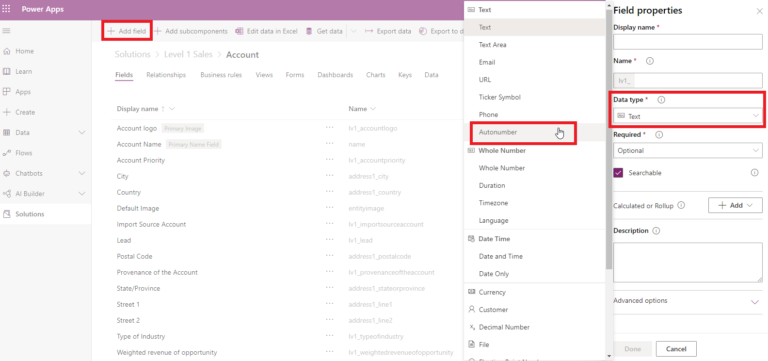Switch to the Views tab
This screenshot has width=768, height=361.
click(x=264, y=75)
